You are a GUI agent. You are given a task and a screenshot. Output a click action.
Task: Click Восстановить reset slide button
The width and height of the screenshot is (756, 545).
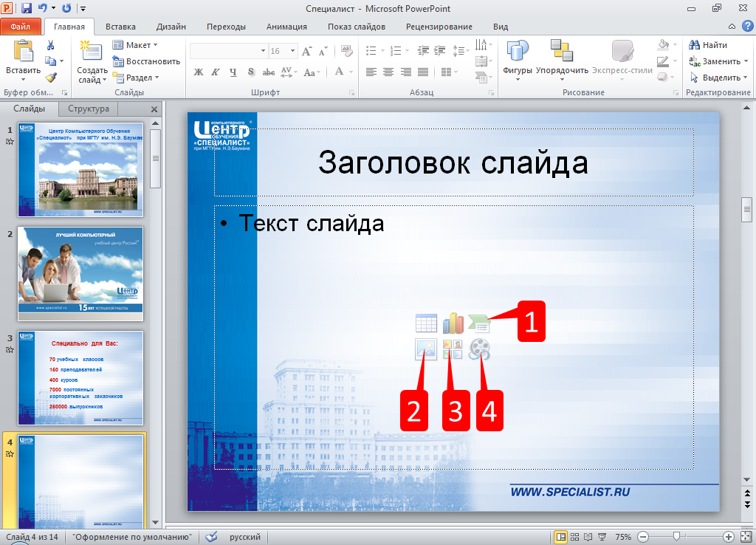[146, 61]
